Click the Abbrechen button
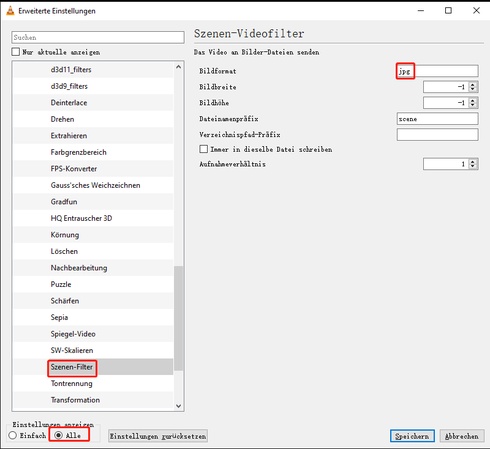Viewport: 490px width, 449px height. point(462,436)
